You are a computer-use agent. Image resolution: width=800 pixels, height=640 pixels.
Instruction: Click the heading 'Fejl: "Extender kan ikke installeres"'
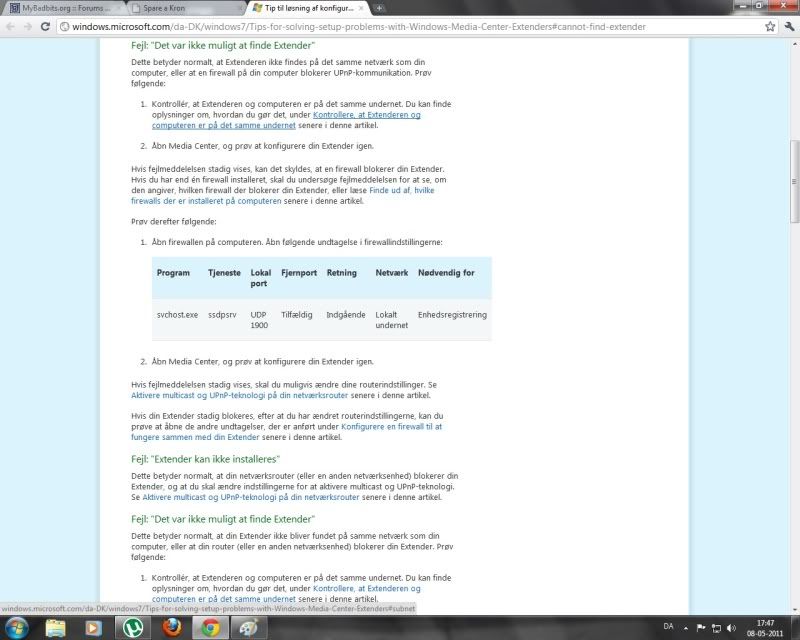click(x=206, y=459)
